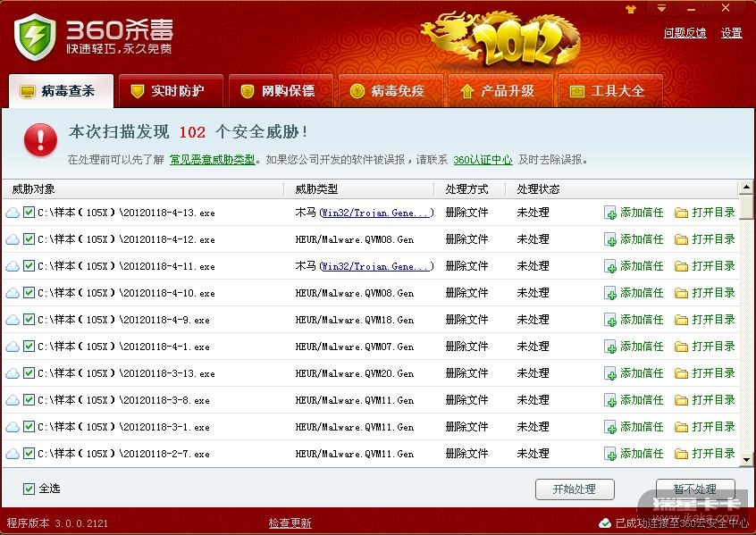Click cloud icon for 20120118-4-12.exe row
Viewport: 756px width, 535px height.
click(x=13, y=239)
